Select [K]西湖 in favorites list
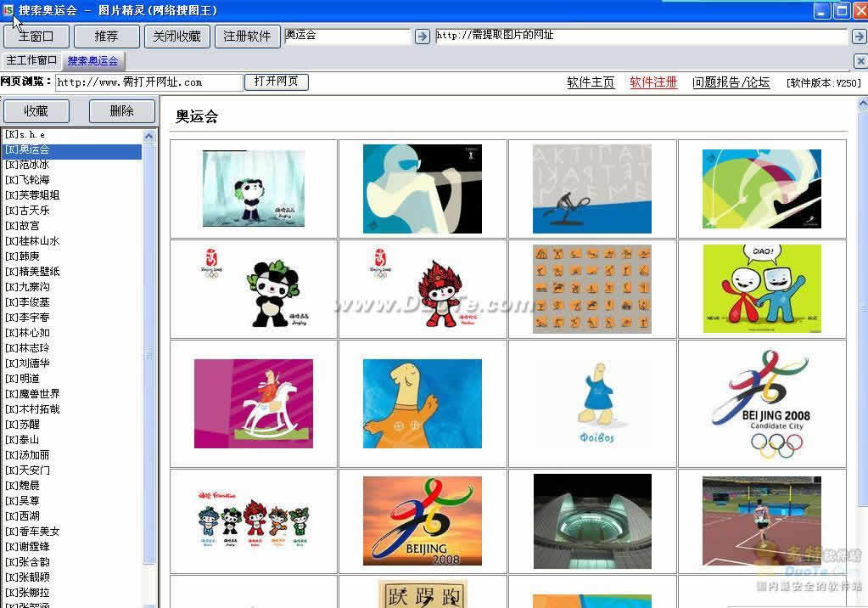Image resolution: width=868 pixels, height=608 pixels. click(73, 516)
